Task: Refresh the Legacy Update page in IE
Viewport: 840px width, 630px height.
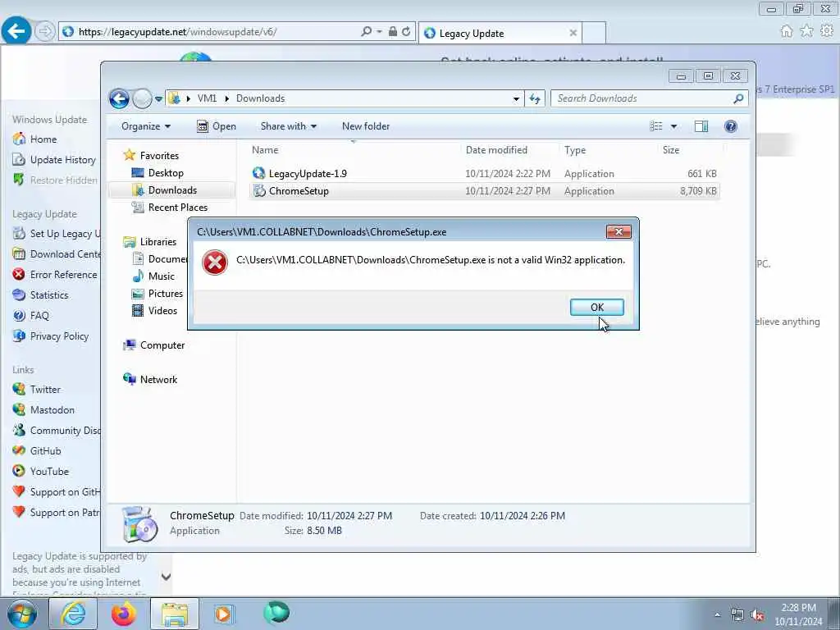Action: pos(406,32)
